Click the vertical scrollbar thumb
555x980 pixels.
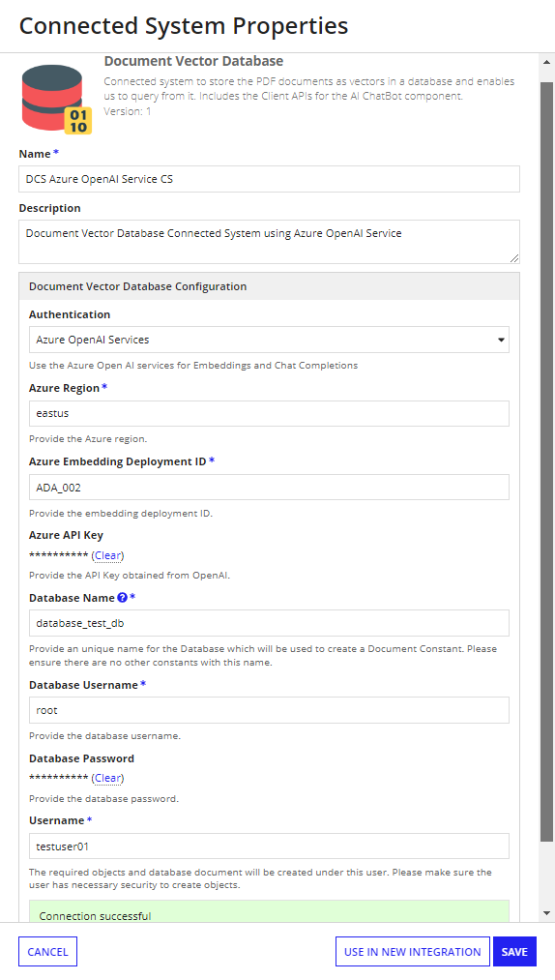point(547,461)
